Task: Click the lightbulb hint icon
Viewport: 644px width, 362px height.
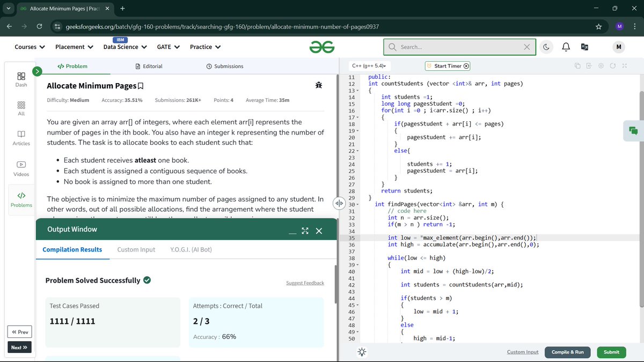Action: click(362, 352)
